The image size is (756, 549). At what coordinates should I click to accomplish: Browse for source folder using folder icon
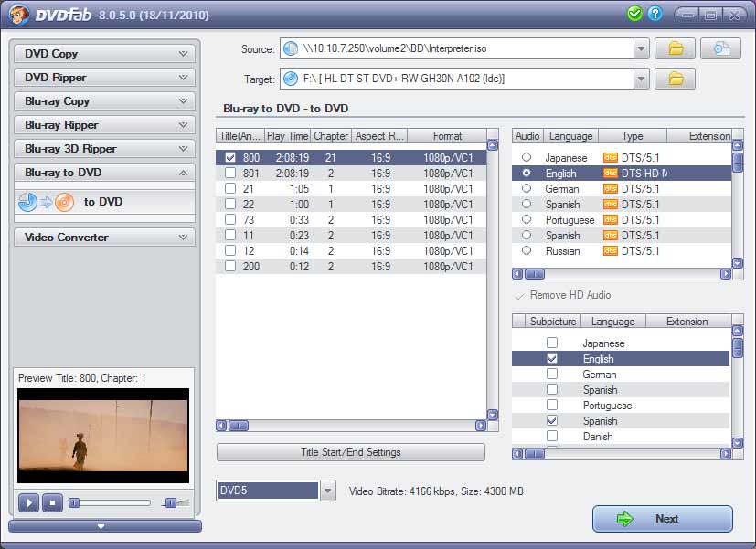pos(675,48)
